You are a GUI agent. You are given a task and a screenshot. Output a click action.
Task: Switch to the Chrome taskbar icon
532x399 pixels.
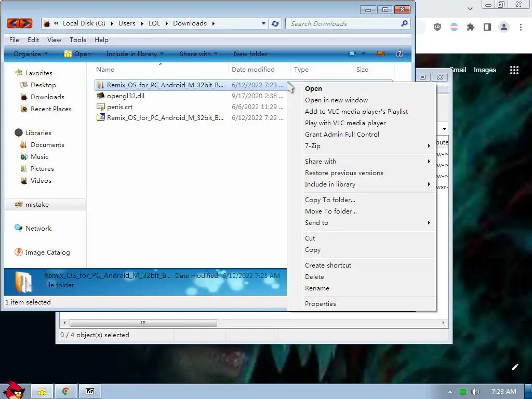click(x=66, y=392)
